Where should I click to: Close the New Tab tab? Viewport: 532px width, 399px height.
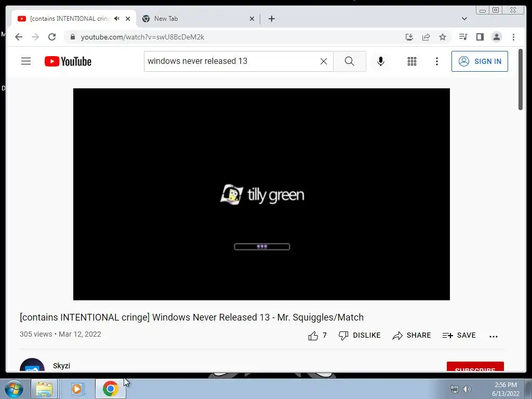pos(252,19)
